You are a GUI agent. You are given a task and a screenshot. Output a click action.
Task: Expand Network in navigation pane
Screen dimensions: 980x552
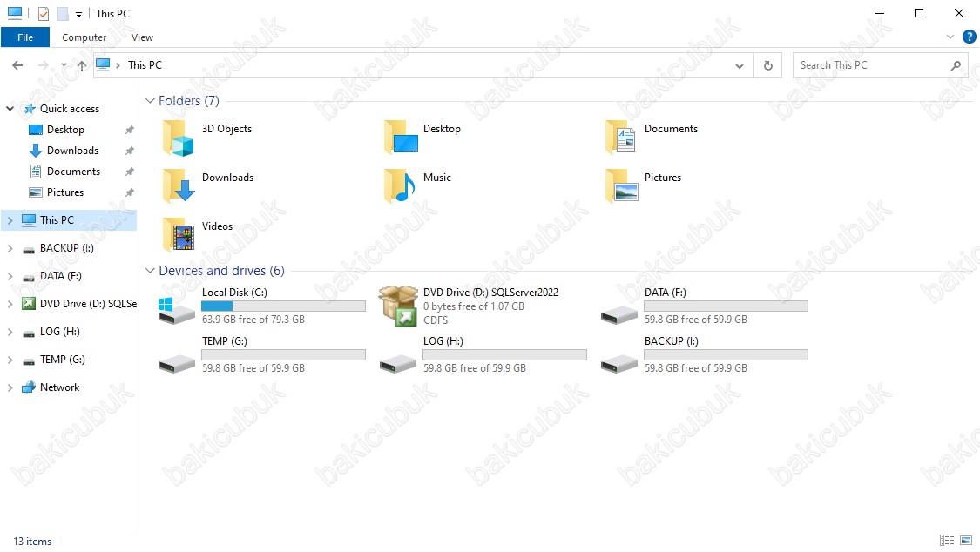(x=10, y=387)
